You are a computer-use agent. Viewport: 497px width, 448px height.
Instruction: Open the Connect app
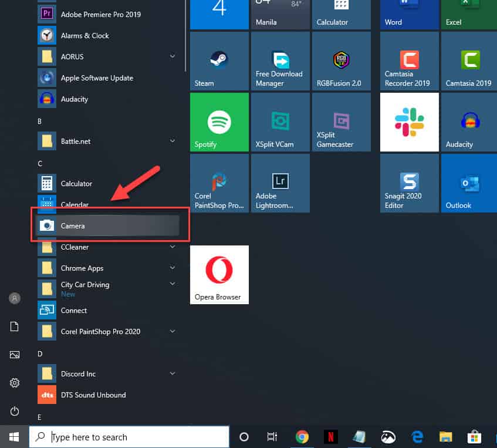point(108,310)
